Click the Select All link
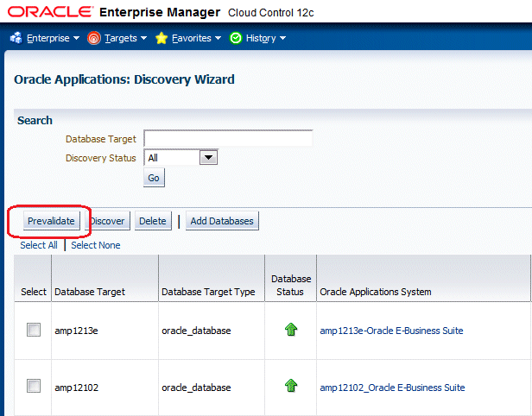The image size is (532, 416). point(39,245)
